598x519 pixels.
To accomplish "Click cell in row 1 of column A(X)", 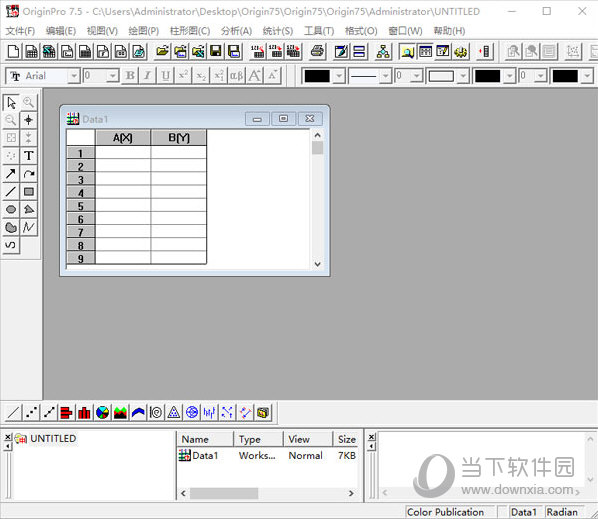I will [123, 153].
